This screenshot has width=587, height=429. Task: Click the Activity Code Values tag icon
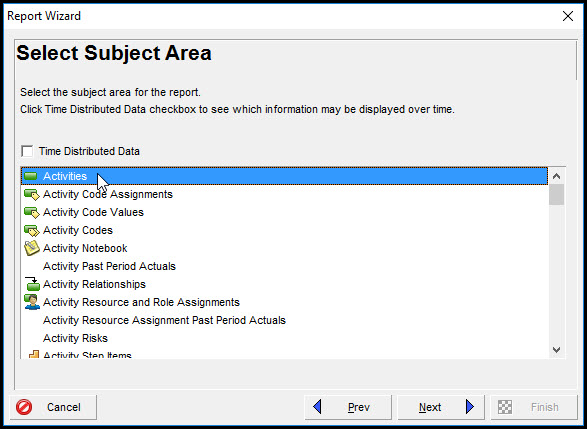(x=31, y=212)
